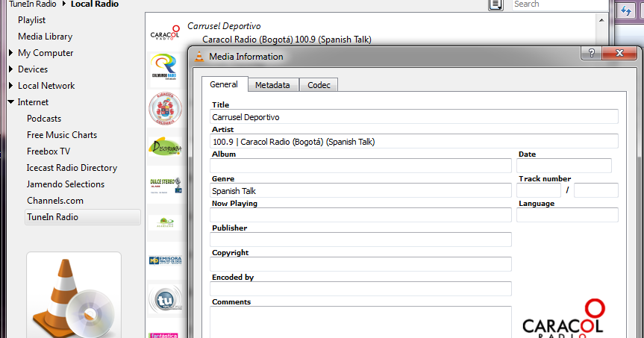Click the playlist scrollbar up arrow
Screen dimensions: 644x338
coord(601,19)
